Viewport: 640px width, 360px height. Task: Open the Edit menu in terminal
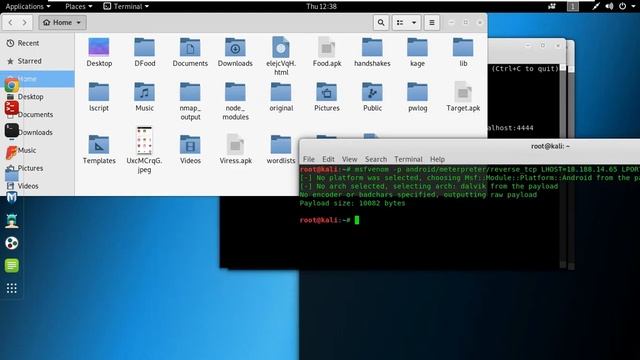[328, 159]
